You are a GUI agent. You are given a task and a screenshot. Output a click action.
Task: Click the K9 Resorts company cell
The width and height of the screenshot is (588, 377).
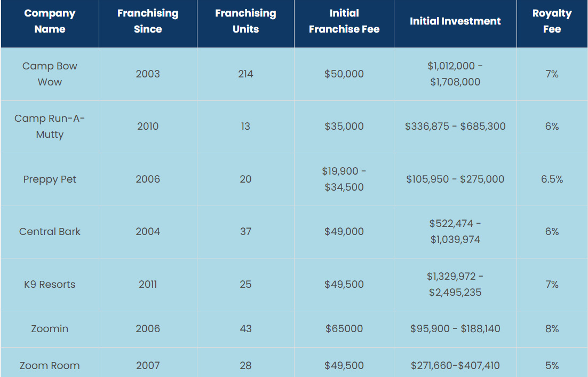[x=50, y=285]
